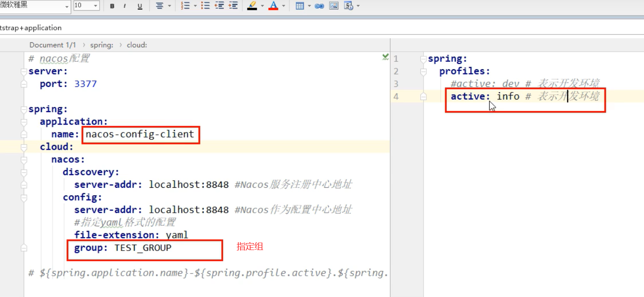Viewport: 644px width, 297px height.
Task: Click 'file-extension: yaml' line
Action: [x=131, y=235]
